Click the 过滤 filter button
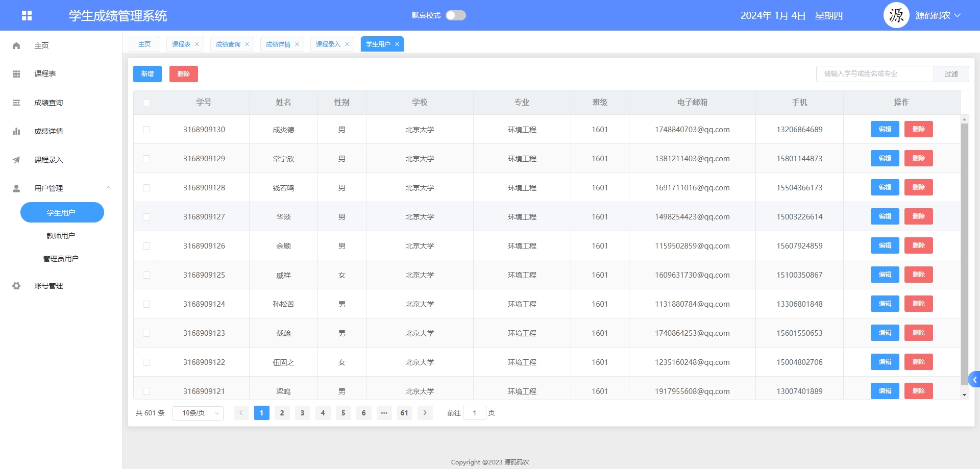Screen dimensions: 980x469 951,74
